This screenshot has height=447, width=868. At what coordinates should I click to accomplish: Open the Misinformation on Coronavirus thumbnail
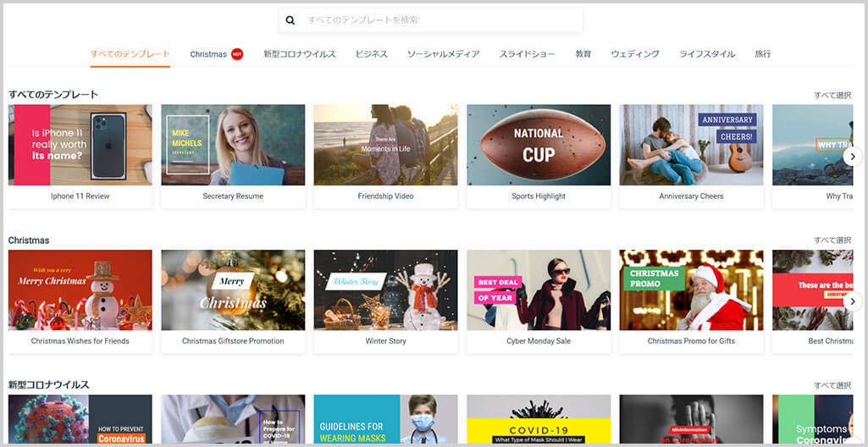pos(691,419)
